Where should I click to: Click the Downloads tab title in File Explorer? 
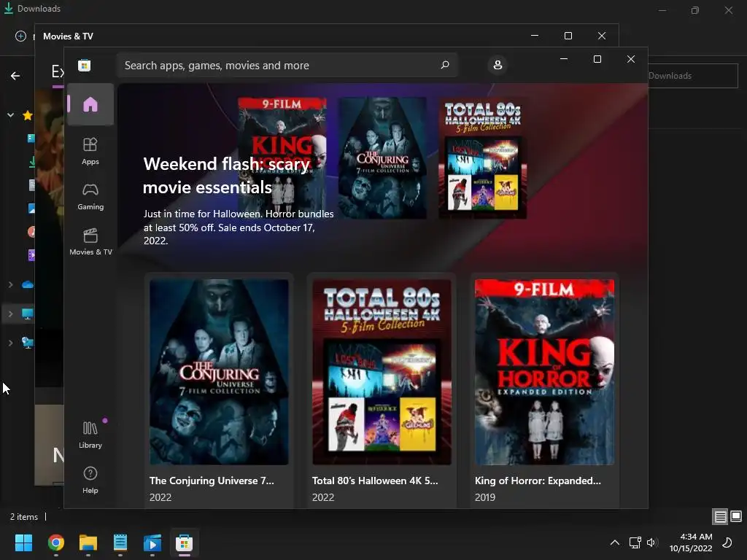[x=39, y=9]
